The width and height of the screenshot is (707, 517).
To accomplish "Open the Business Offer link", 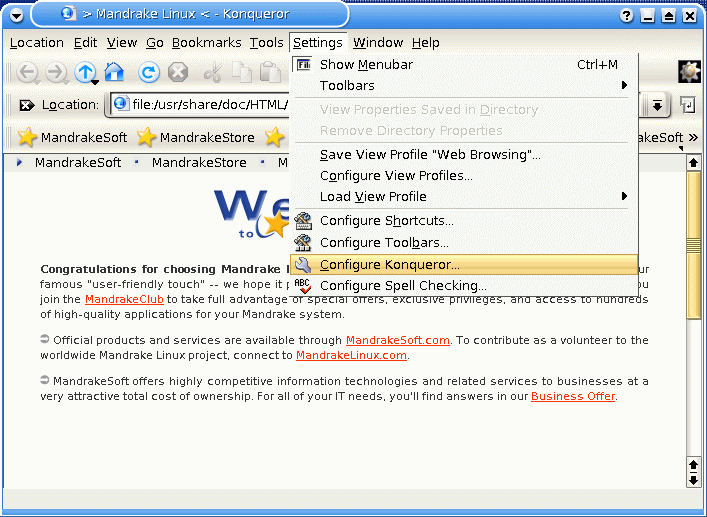I will [x=573, y=396].
